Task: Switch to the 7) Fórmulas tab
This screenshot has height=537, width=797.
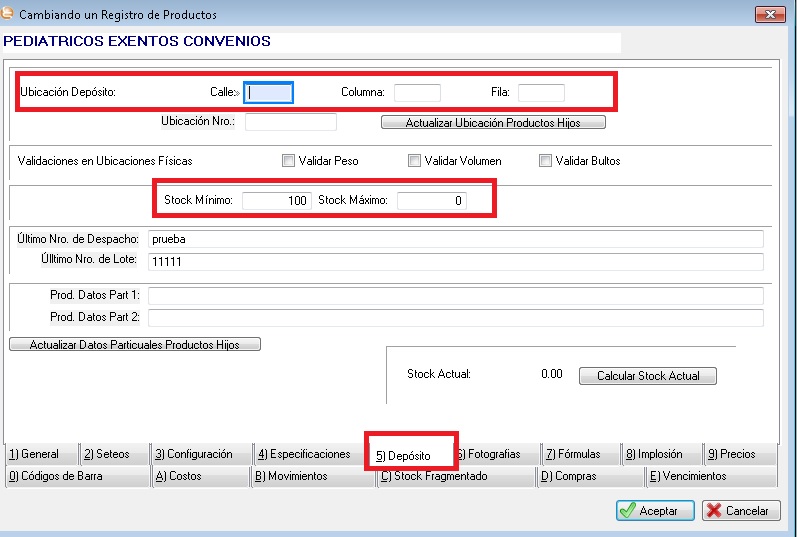Action: pyautogui.click(x=579, y=454)
